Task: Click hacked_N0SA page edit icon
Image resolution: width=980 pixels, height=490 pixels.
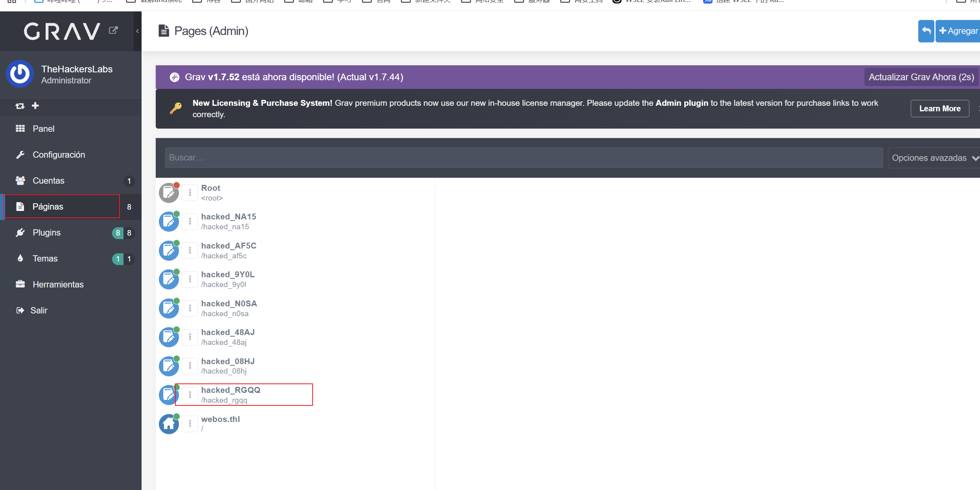Action: 169,308
